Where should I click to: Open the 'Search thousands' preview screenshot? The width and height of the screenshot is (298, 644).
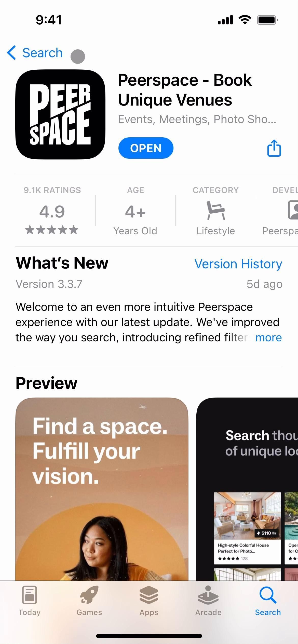point(247,489)
